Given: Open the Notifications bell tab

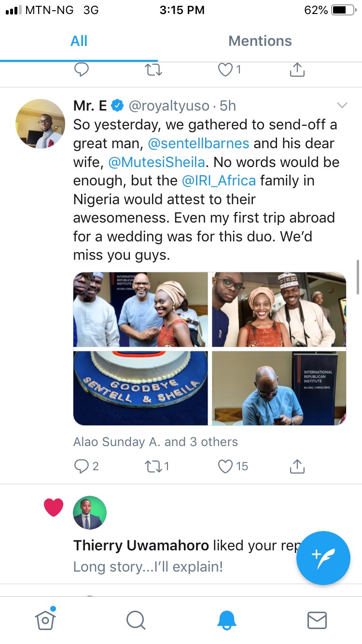Looking at the screenshot, I should 226,620.
